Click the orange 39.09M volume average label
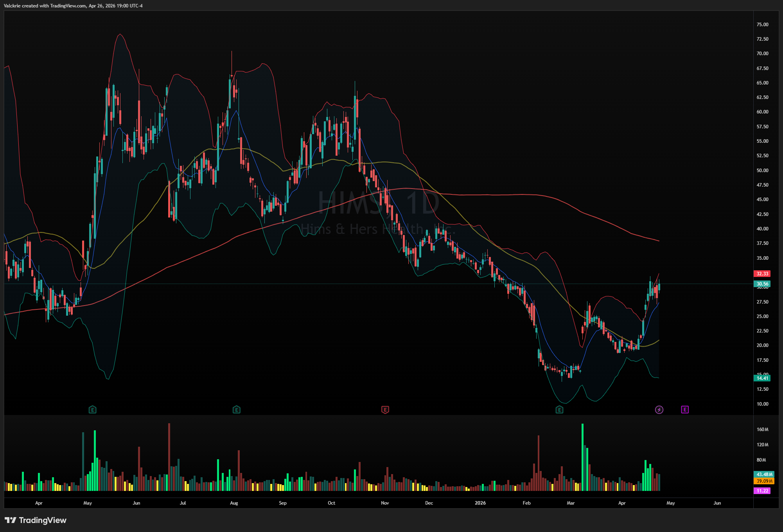 click(764, 481)
